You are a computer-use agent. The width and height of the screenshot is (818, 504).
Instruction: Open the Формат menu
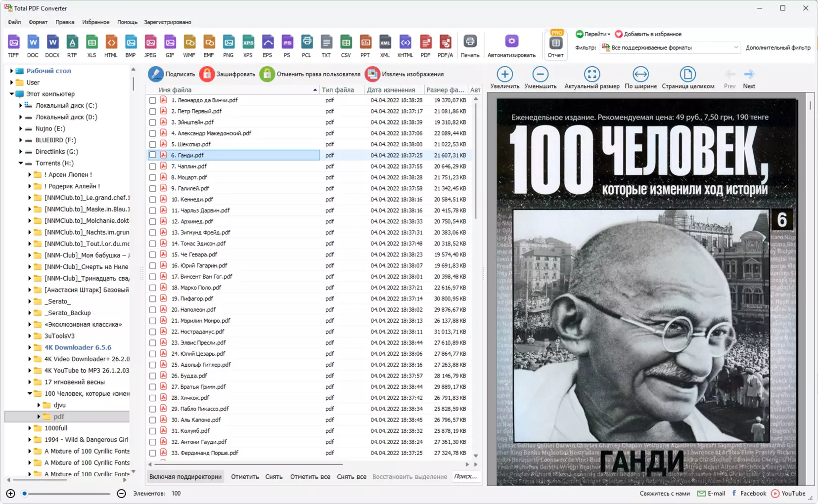(38, 22)
